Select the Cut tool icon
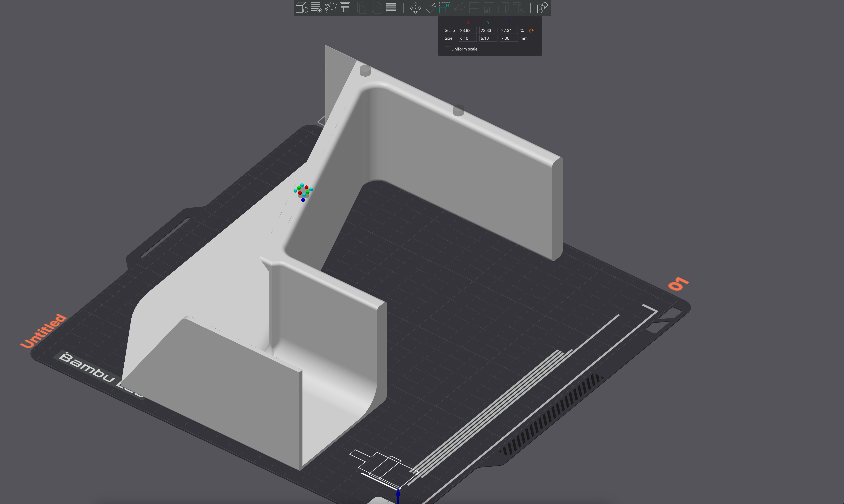 point(474,7)
